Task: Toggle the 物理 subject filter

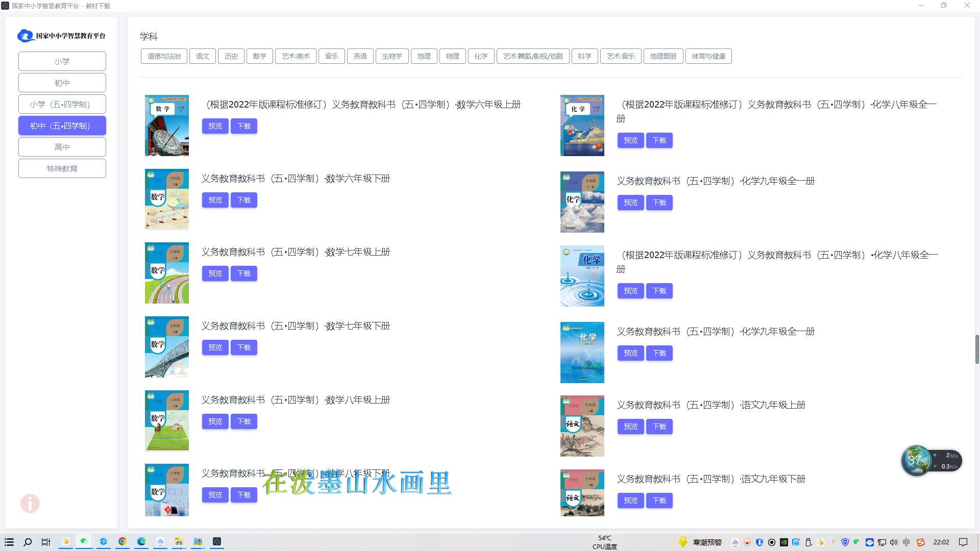Action: [452, 56]
